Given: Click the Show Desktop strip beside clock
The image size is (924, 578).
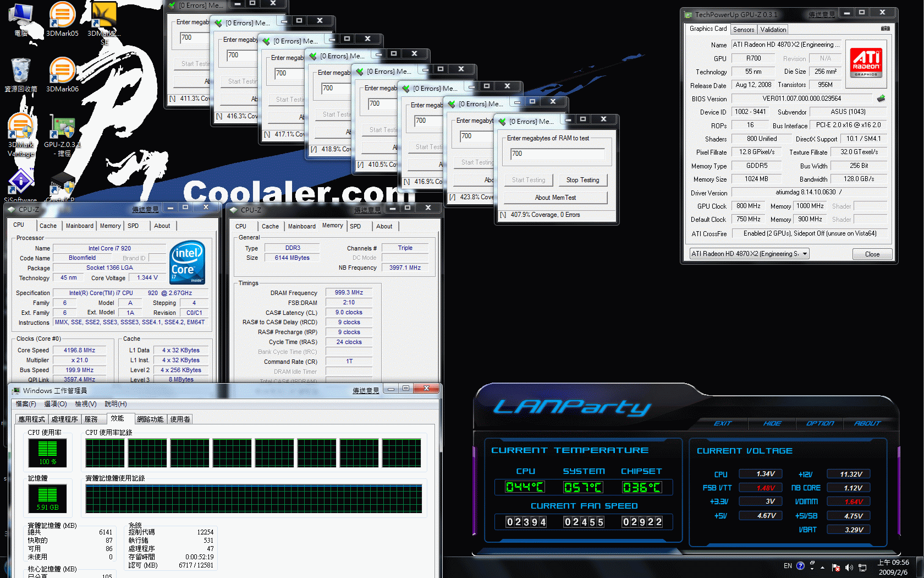Looking at the screenshot, I should click(920, 568).
